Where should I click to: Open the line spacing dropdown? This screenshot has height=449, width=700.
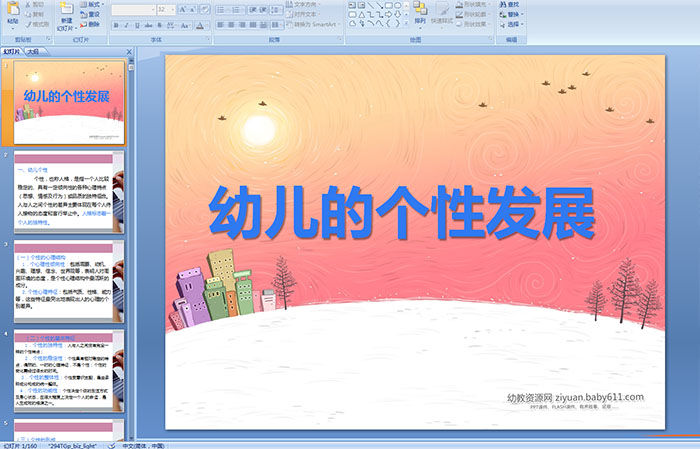click(277, 9)
